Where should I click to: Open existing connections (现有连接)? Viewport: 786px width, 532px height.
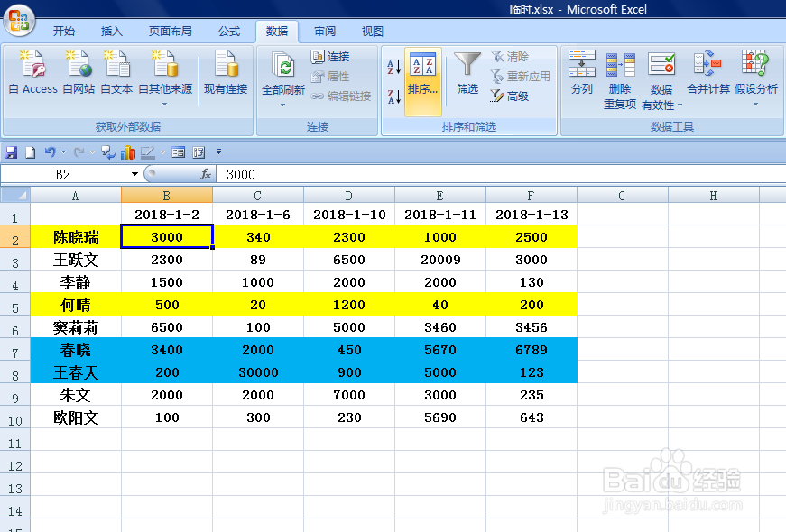click(x=226, y=72)
